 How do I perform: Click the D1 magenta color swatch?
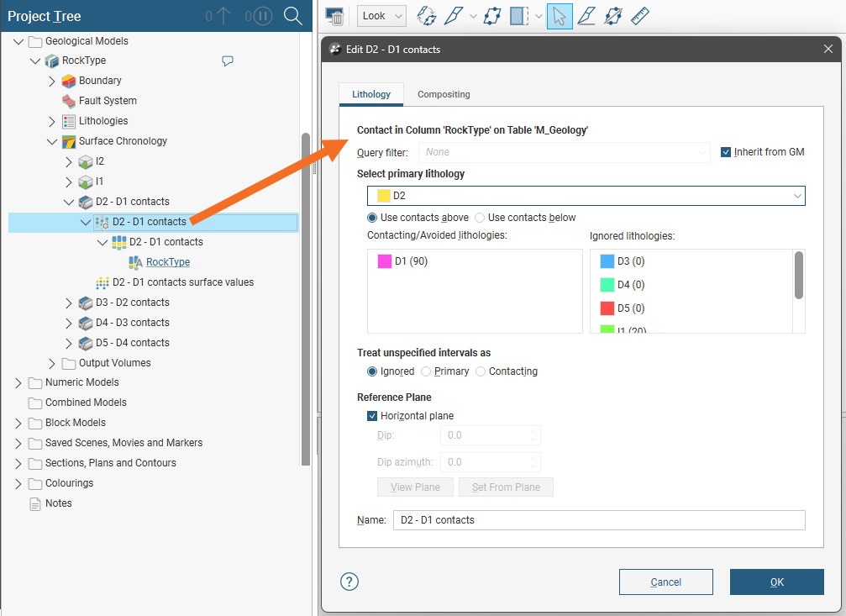click(385, 261)
